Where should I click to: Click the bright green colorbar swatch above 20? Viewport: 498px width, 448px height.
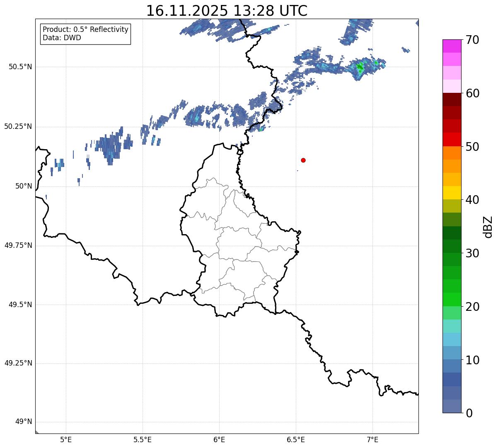[x=452, y=300]
